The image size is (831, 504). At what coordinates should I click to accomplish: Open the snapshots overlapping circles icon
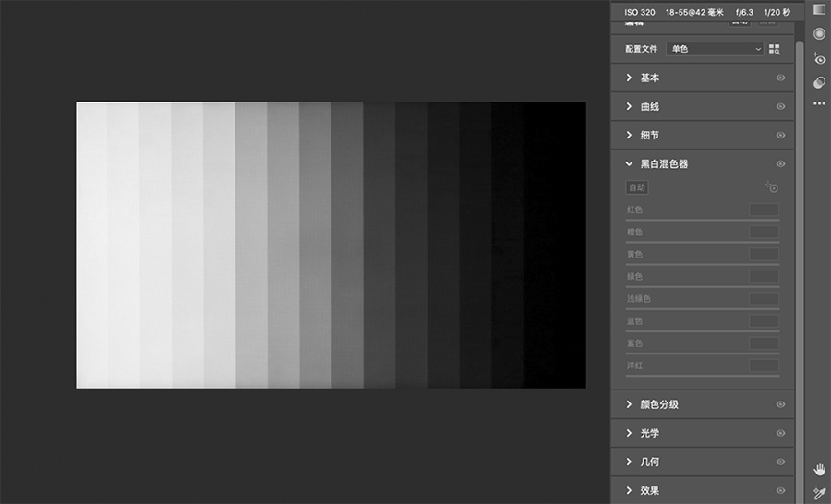coord(819,82)
